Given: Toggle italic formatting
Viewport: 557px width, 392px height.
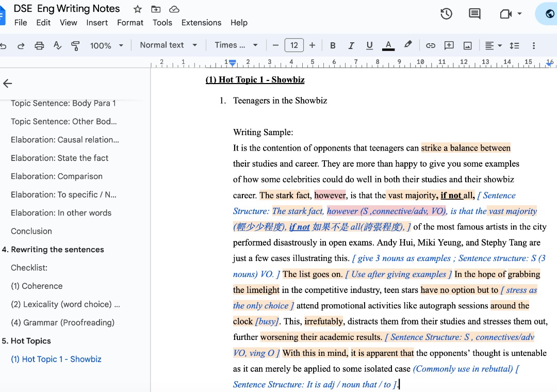Looking at the screenshot, I should point(351,45).
